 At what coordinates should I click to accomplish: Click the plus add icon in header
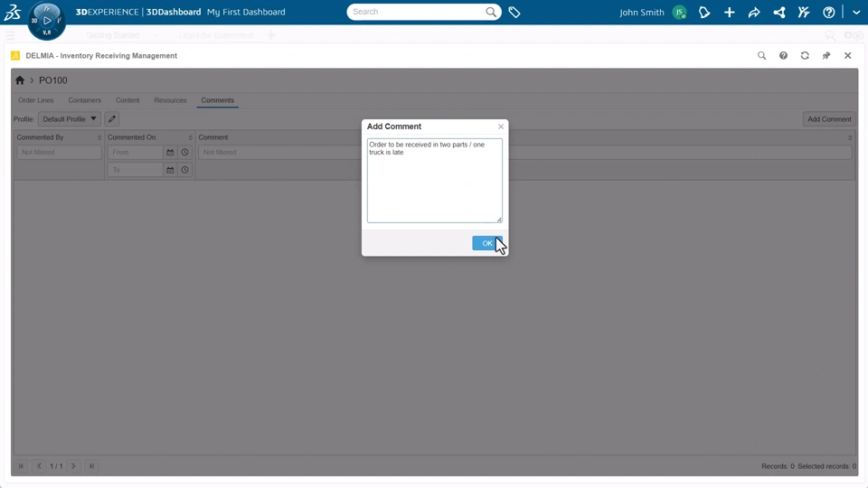(729, 12)
